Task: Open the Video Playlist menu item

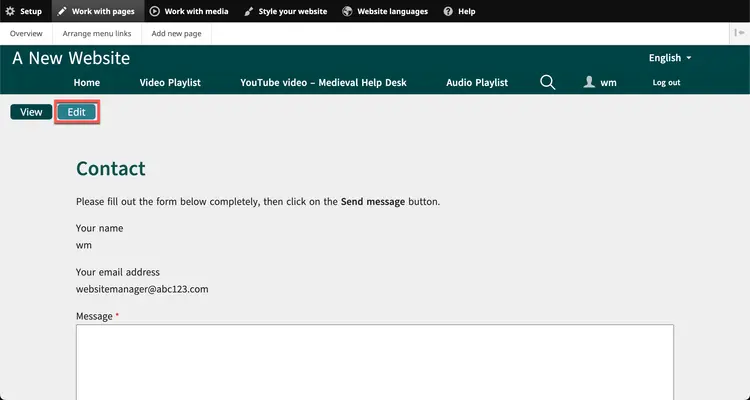Action: tap(170, 82)
